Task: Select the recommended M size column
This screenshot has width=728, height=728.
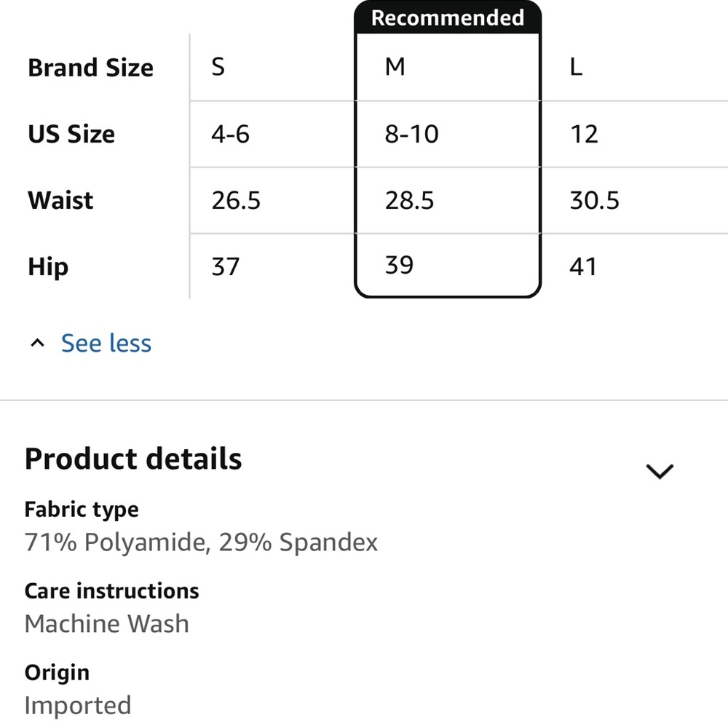Action: (x=448, y=149)
